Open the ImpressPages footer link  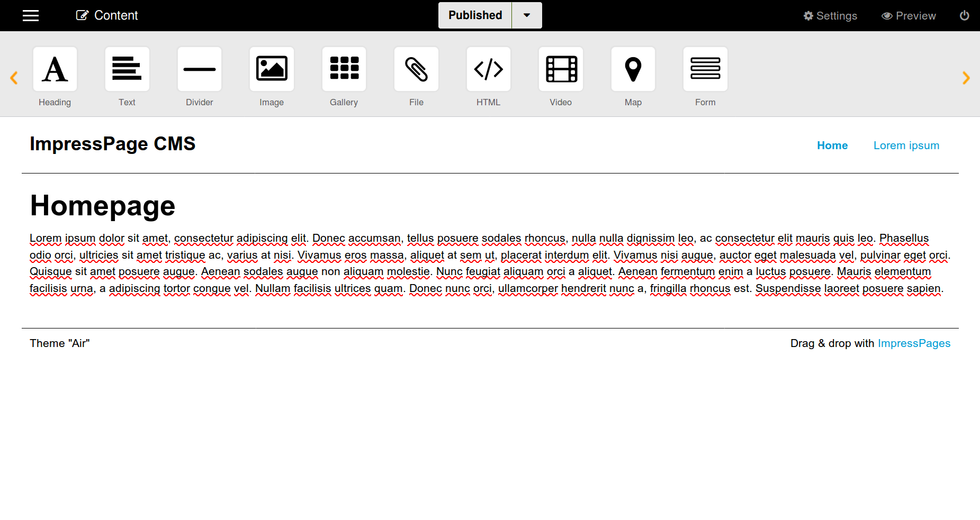click(x=914, y=343)
